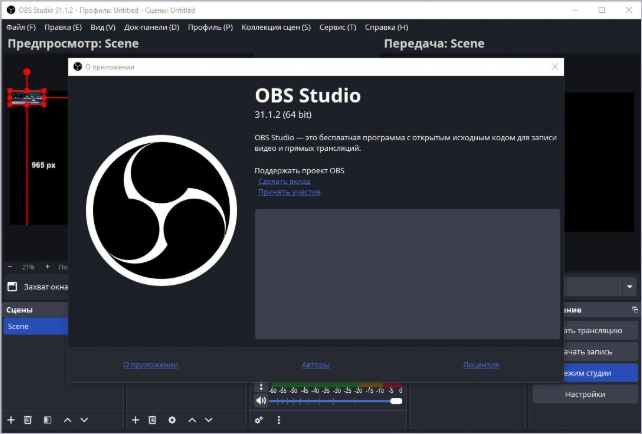Add a new scene with the plus icon in Сцены
This screenshot has width=642, height=434.
[11, 420]
